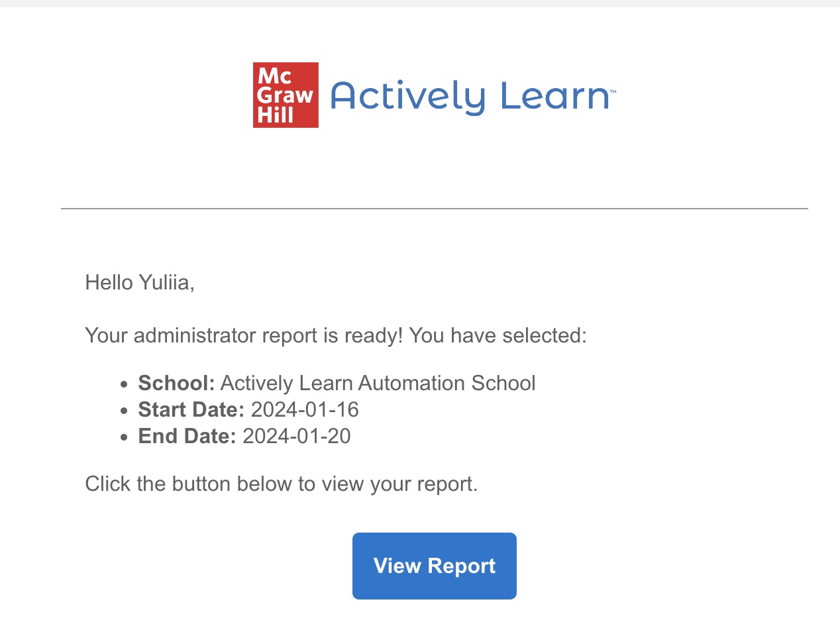Click the word Graw in the logo
The width and height of the screenshot is (840, 624).
click(x=286, y=96)
